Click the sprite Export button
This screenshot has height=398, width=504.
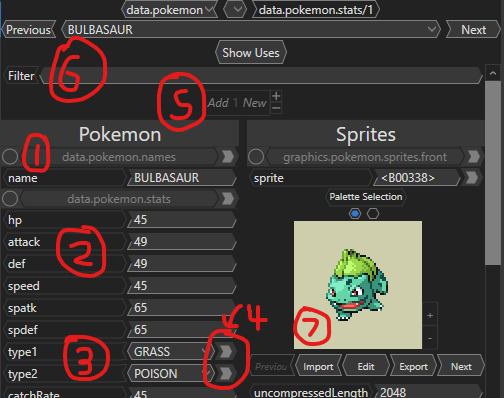pyautogui.click(x=413, y=367)
